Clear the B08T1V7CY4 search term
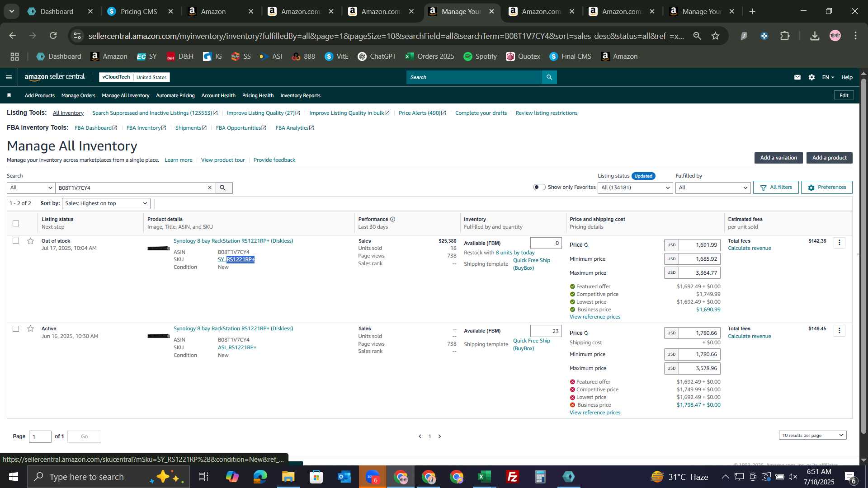Image resolution: width=868 pixels, height=488 pixels. click(x=209, y=188)
